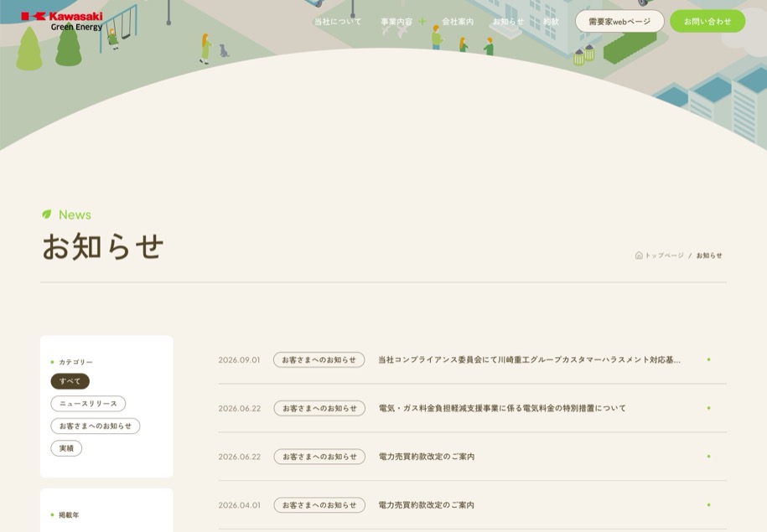Go to 会社案内 in the navigation

click(x=458, y=22)
